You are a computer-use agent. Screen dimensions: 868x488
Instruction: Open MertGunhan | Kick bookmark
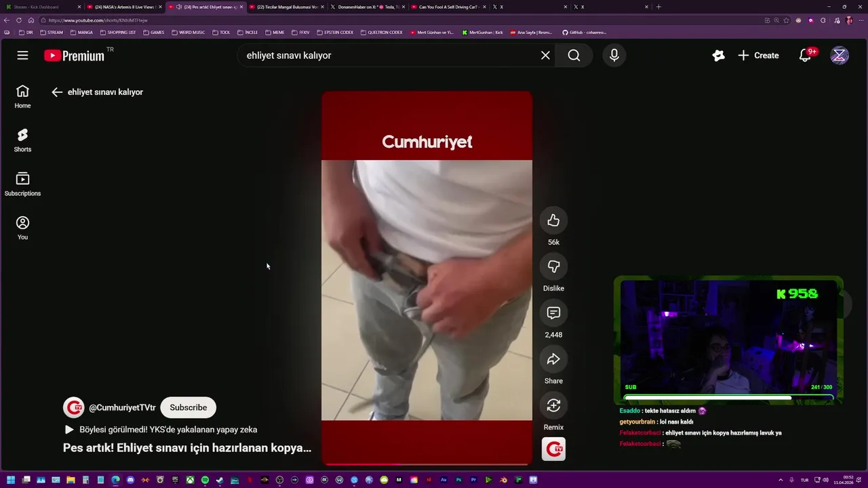click(483, 33)
